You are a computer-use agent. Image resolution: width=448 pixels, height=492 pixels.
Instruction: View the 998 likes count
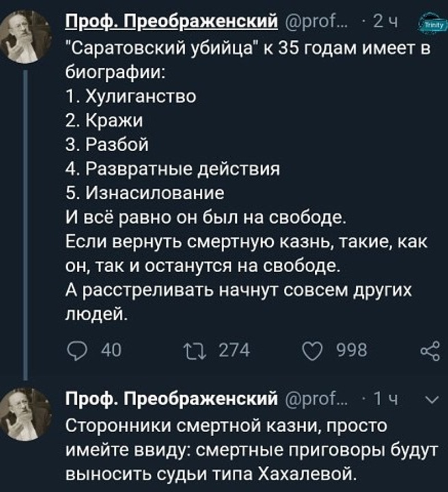point(352,350)
